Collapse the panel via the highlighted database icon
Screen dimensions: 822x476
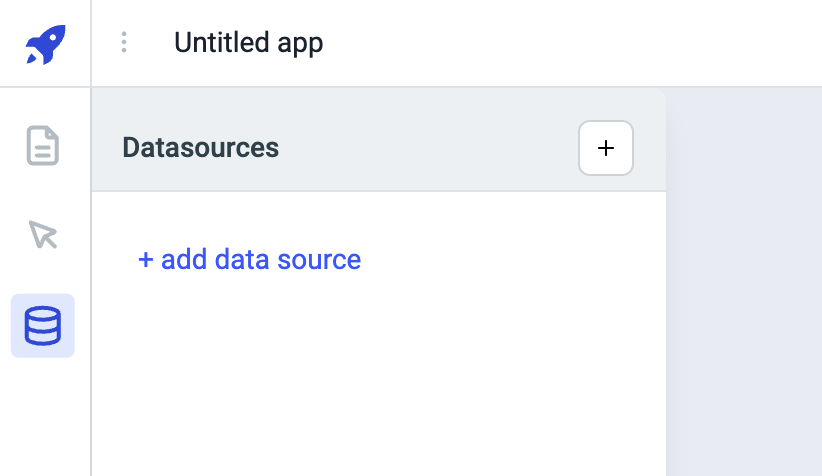pyautogui.click(x=42, y=325)
